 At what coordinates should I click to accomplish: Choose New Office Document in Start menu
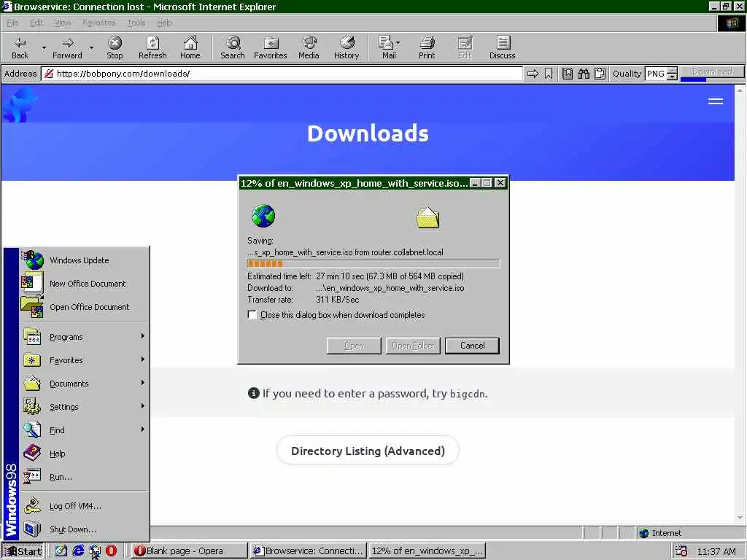coord(84,284)
